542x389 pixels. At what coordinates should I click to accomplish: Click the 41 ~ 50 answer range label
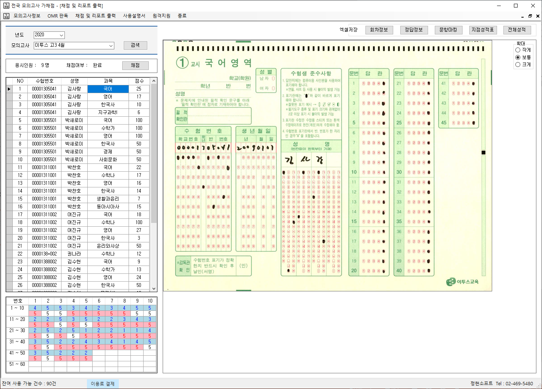pos(17,353)
